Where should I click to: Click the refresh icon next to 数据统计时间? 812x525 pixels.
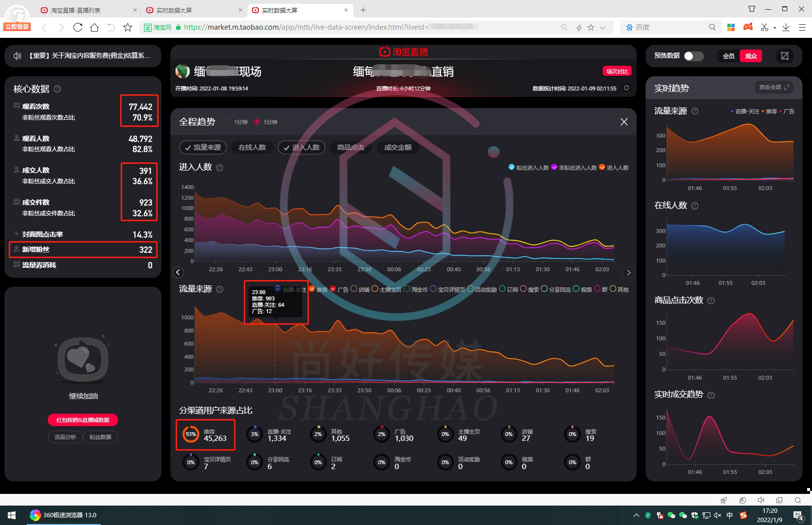coord(626,88)
